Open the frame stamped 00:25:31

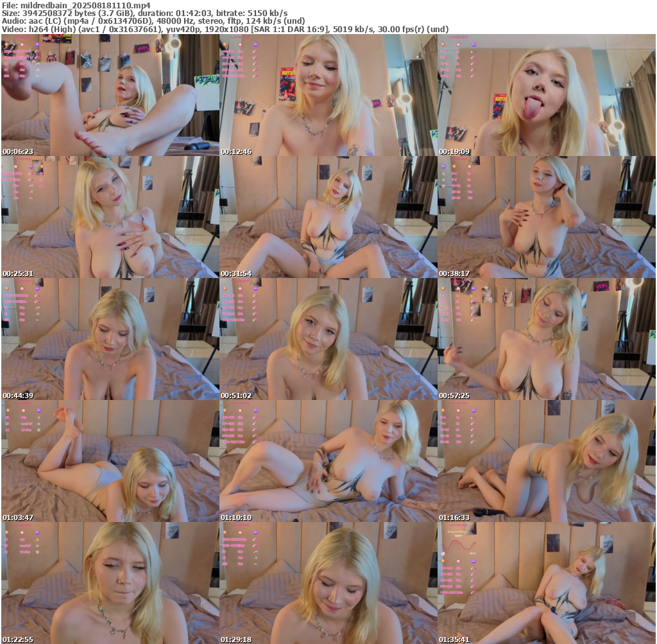point(110,217)
